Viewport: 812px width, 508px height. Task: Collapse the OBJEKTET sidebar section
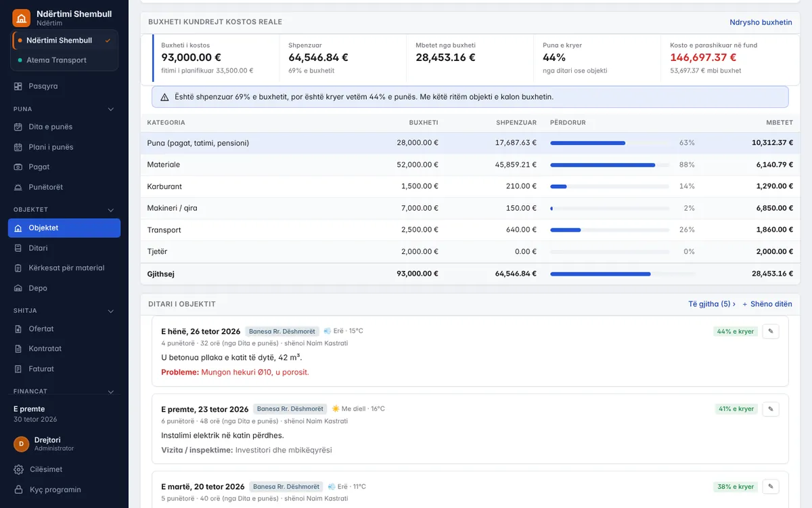tap(111, 210)
